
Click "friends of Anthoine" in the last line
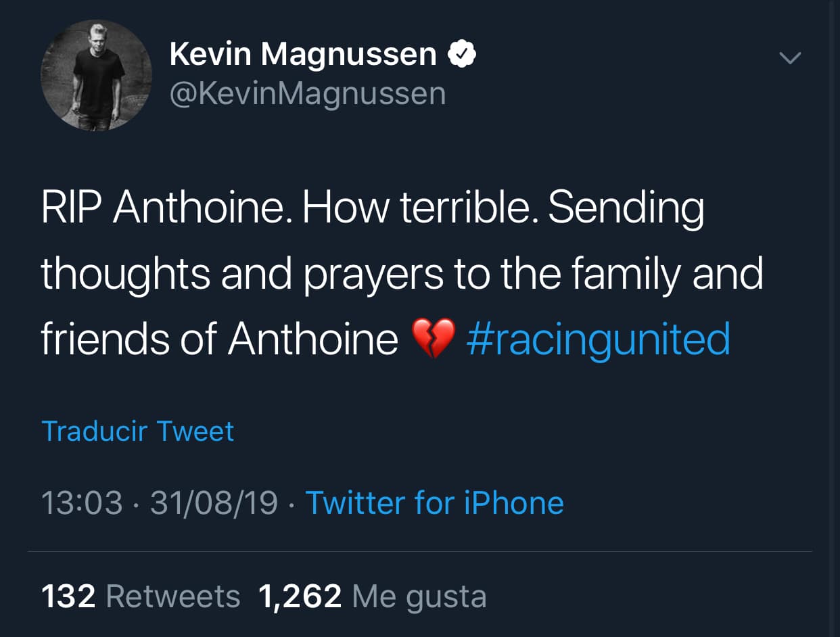[219, 339]
